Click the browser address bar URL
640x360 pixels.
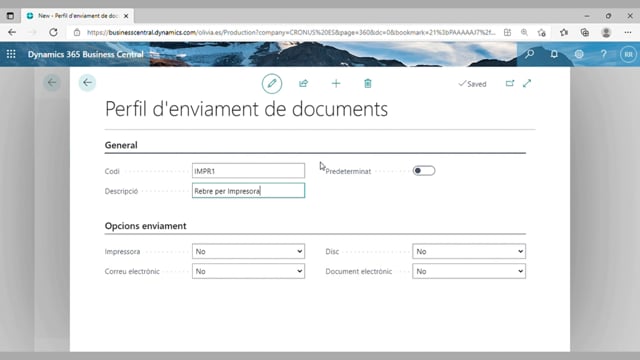coord(291,33)
